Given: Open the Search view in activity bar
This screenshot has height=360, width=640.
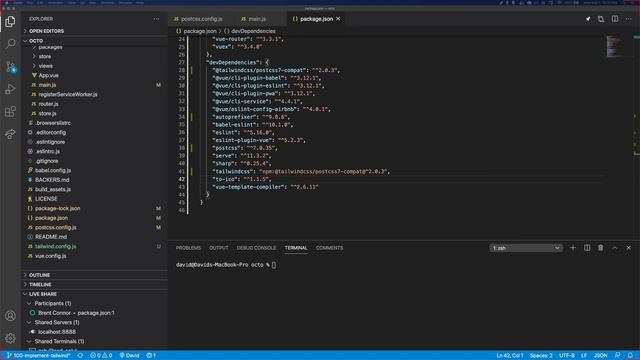Looking at the screenshot, I should point(10,44).
